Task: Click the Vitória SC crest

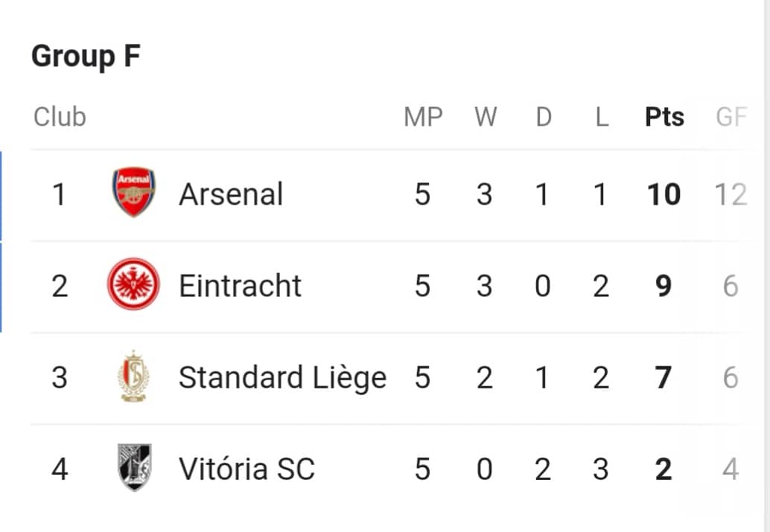Action: [x=134, y=467]
